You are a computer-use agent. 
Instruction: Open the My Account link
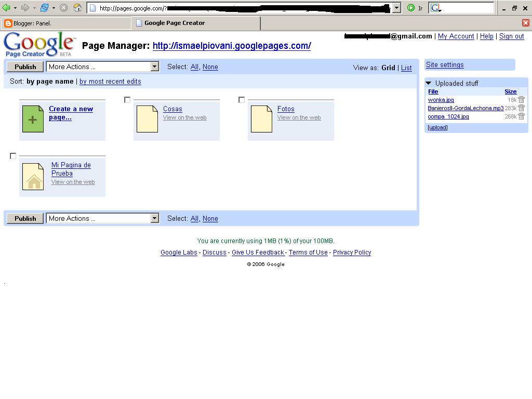point(456,36)
